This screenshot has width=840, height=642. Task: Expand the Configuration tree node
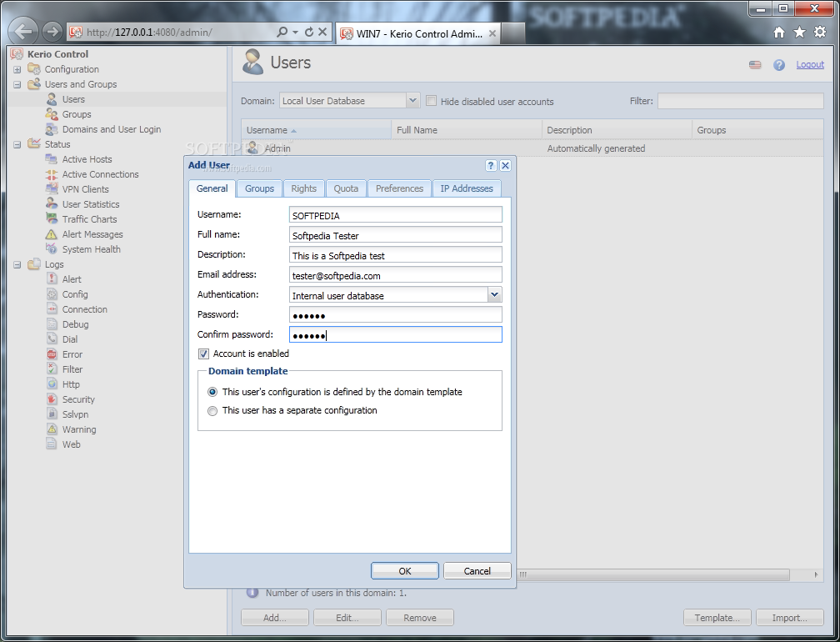(17, 70)
